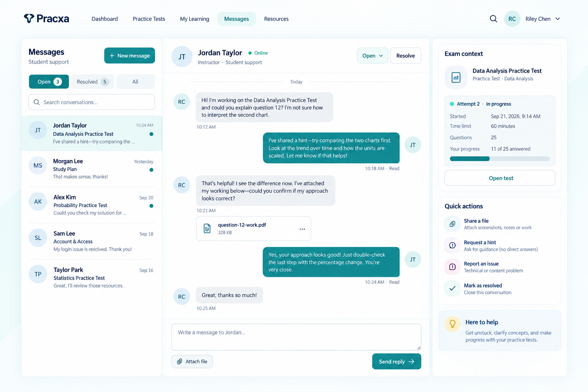
Task: Open options menu for question-12-work.pdf
Action: (x=302, y=229)
